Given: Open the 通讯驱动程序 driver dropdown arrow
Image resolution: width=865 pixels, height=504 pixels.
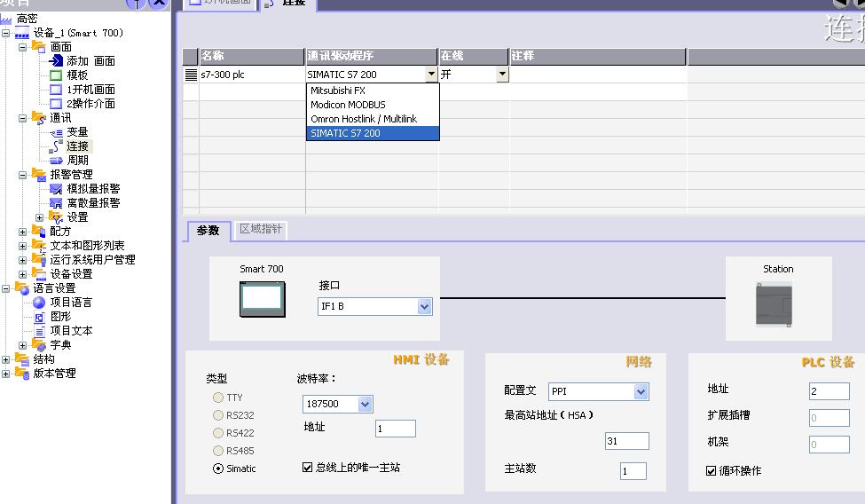Looking at the screenshot, I should [x=431, y=74].
